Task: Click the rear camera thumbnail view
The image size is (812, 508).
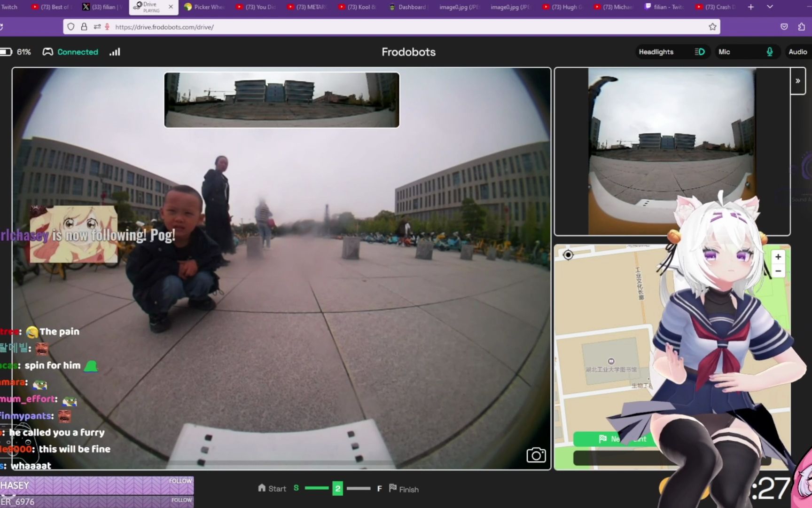Action: (x=281, y=100)
